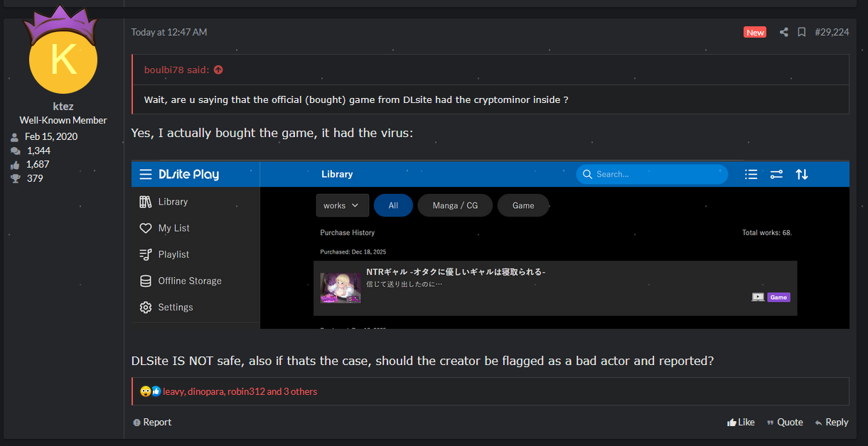Jump to boulbi78's quoted post arrow

point(218,70)
